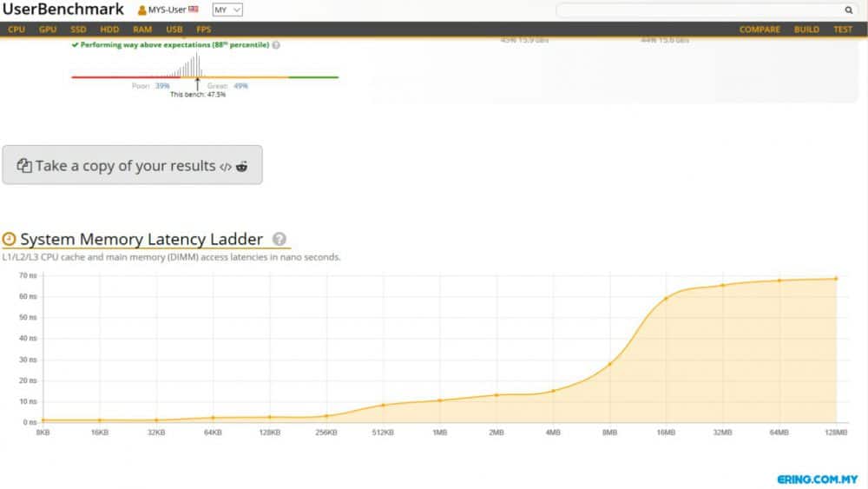Open the RAM menu tab
Image resolution: width=868 pixels, height=489 pixels.
[x=142, y=30]
